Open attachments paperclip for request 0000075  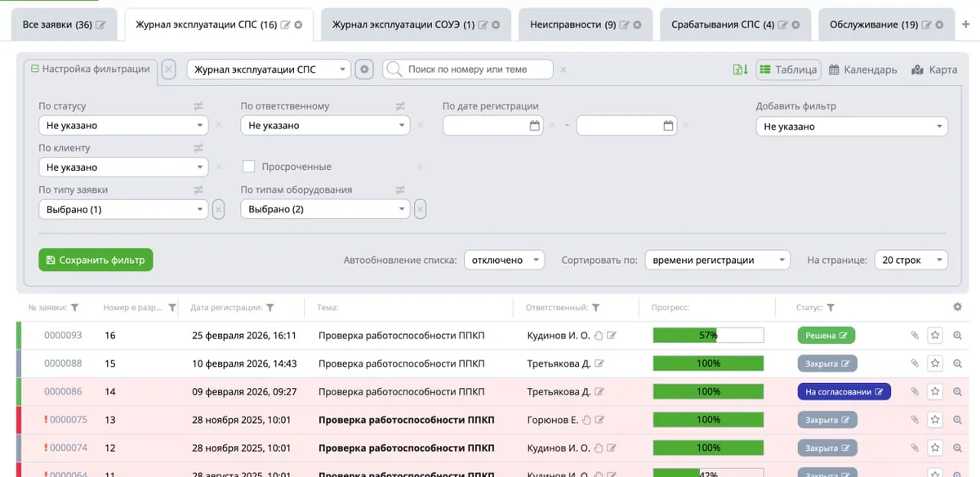pyautogui.click(x=915, y=420)
